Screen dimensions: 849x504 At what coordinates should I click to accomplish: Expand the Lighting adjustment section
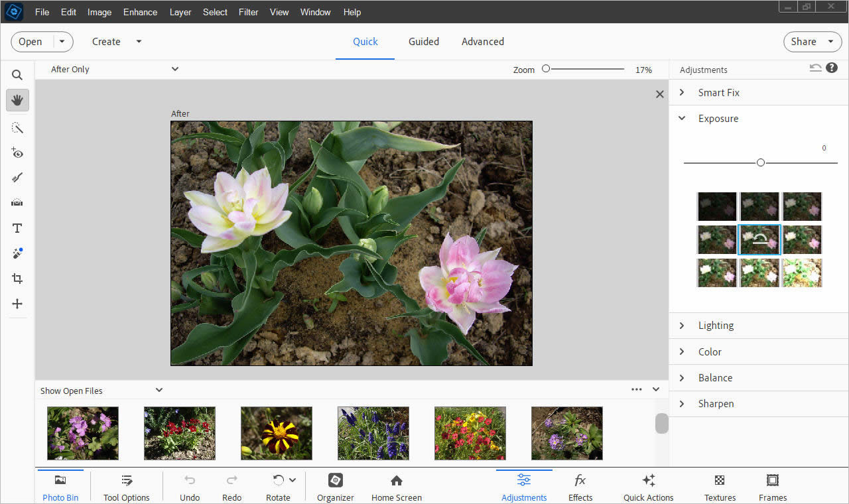click(x=716, y=326)
